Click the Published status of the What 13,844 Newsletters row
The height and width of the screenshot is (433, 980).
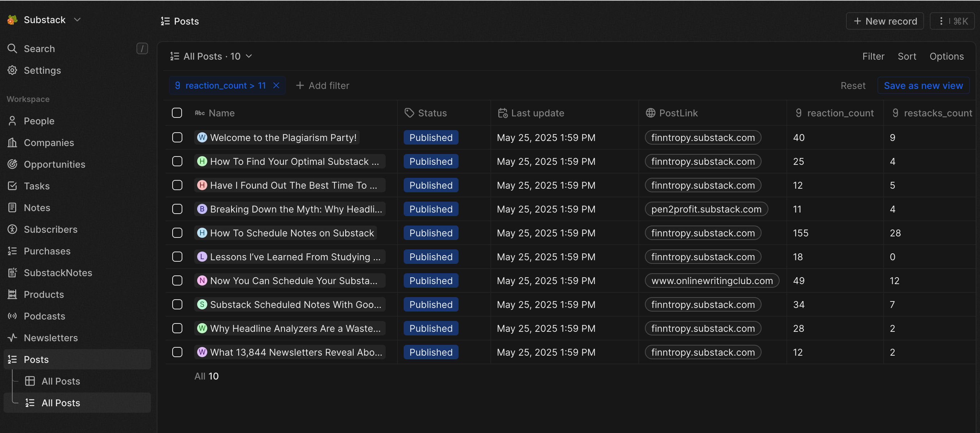point(431,352)
